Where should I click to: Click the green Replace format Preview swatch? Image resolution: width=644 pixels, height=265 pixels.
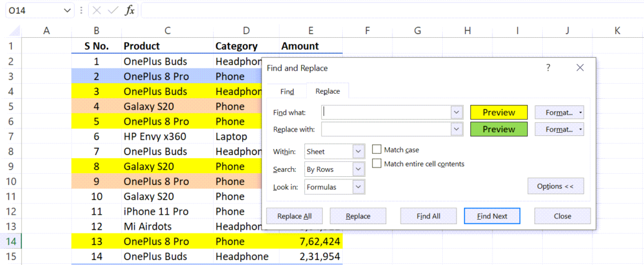pos(499,129)
